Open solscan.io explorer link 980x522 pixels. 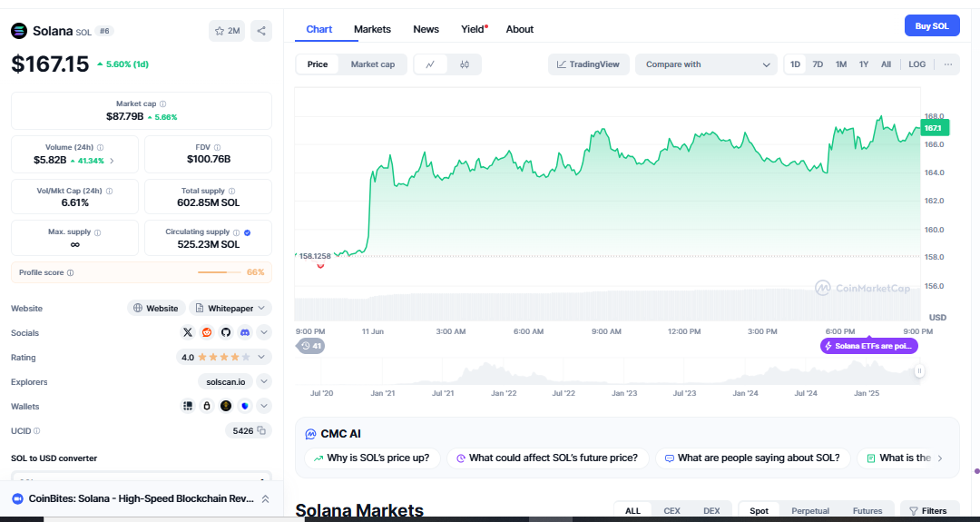[x=226, y=381]
